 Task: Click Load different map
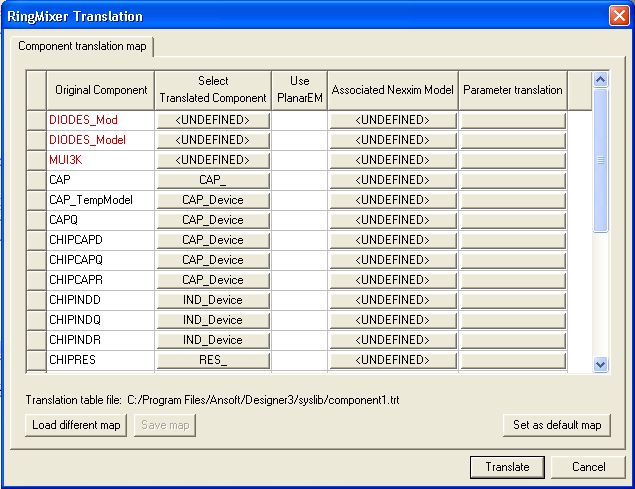click(76, 425)
